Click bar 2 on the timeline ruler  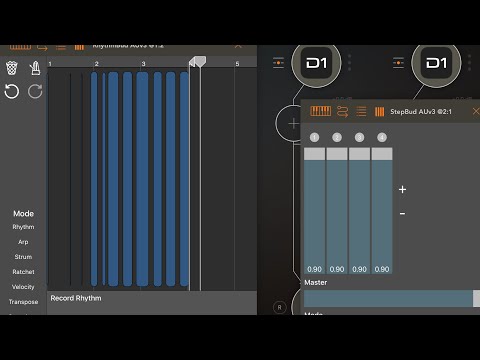[x=96, y=64]
